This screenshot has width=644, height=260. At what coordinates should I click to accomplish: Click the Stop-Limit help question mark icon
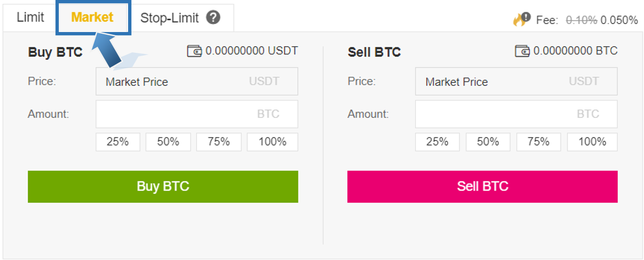click(x=214, y=18)
